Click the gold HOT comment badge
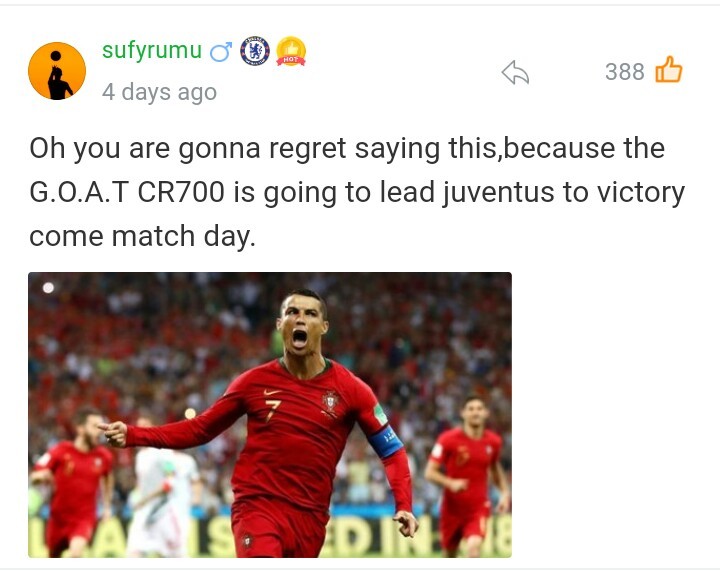Viewport: 720px width, 571px height. 291,51
